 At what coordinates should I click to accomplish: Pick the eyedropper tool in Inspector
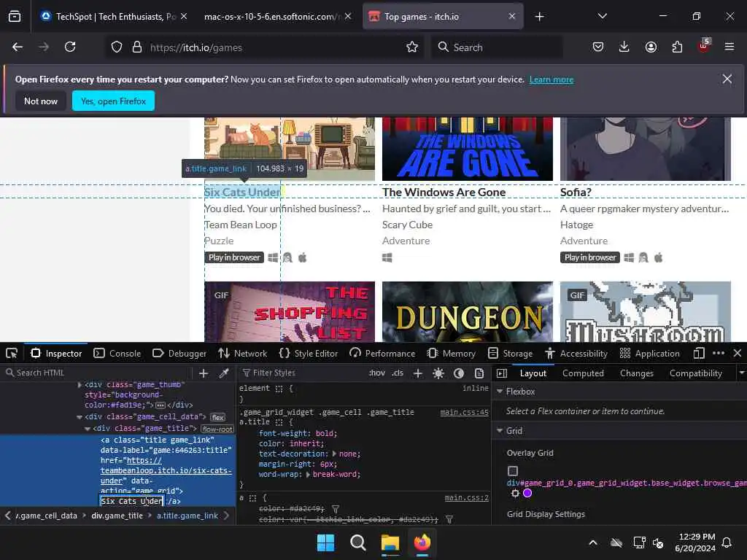[x=224, y=373]
